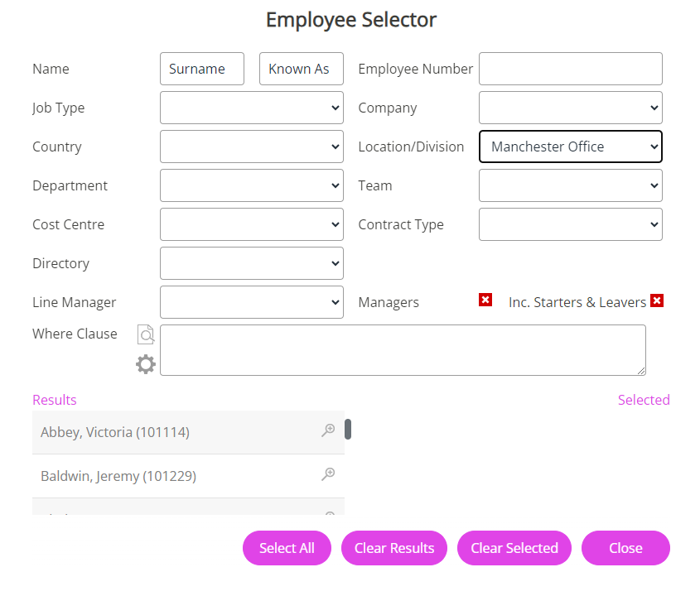The width and height of the screenshot is (700, 596).
Task: Close the Employee Selector dialog
Action: pyautogui.click(x=625, y=548)
